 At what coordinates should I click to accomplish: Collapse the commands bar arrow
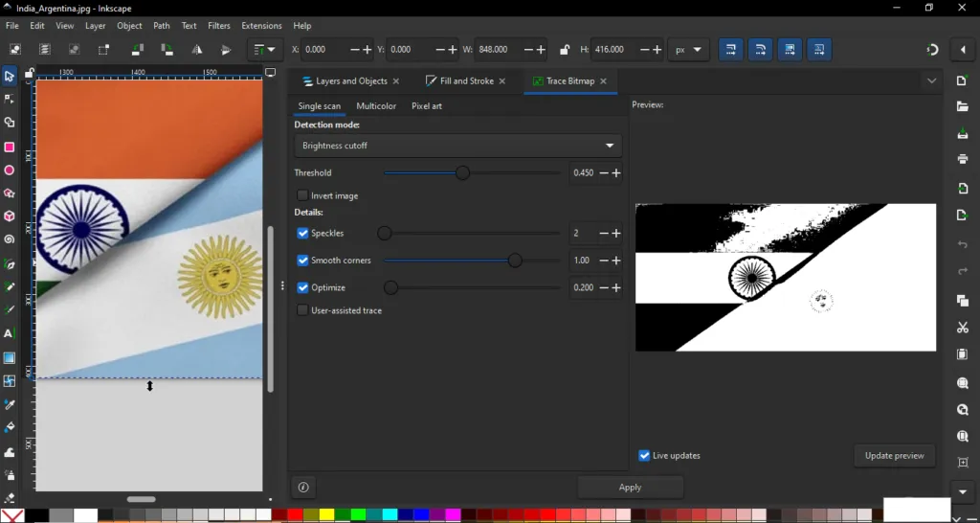963,50
